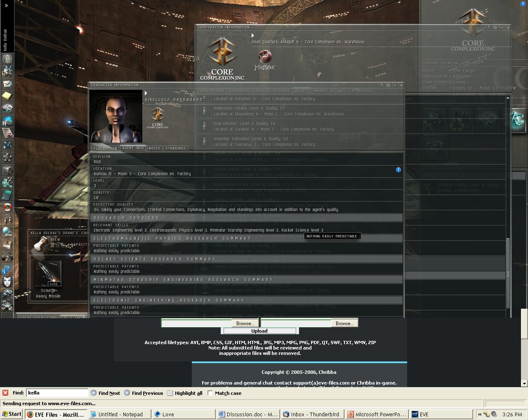Screen dimensions: 528x420
Task: Click the browser scroll-down arrow
Action: [524, 383]
